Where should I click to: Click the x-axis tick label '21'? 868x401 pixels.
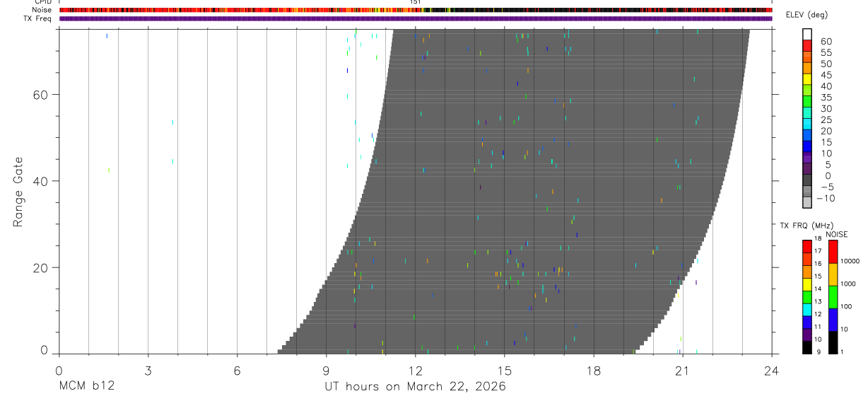[x=683, y=370]
